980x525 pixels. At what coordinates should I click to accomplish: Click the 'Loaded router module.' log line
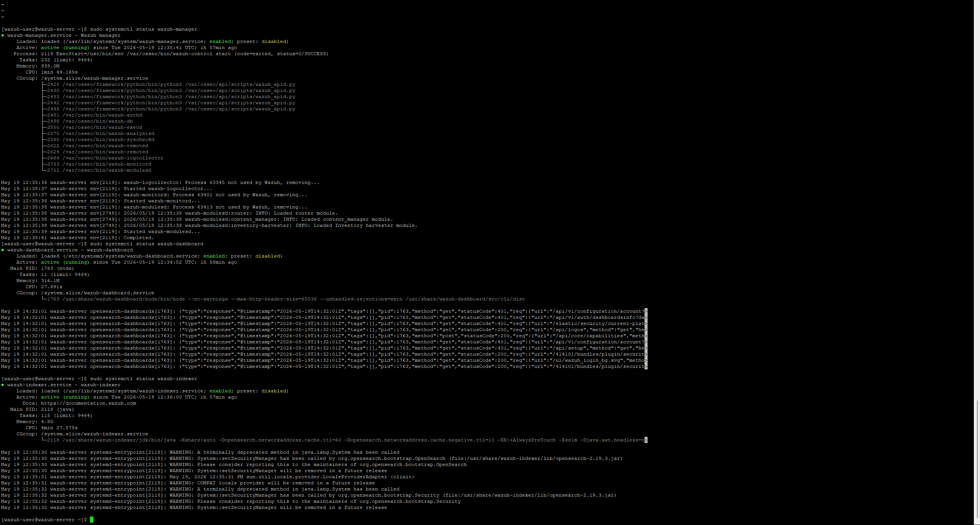tap(169, 213)
